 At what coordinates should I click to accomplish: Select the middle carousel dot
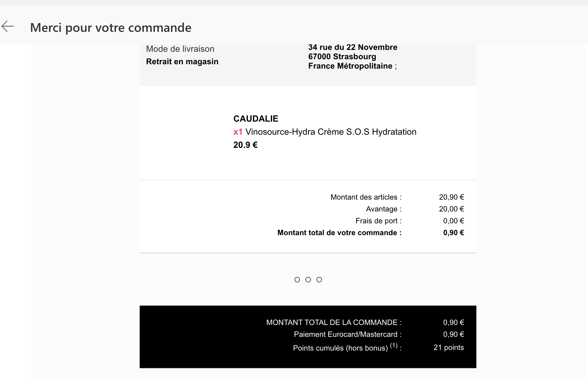308,280
